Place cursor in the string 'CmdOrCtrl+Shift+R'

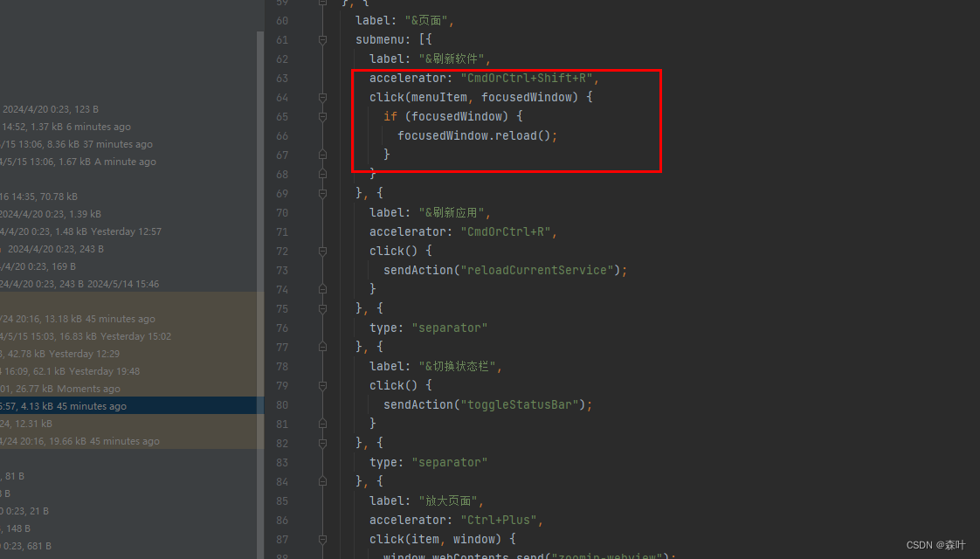tap(528, 78)
